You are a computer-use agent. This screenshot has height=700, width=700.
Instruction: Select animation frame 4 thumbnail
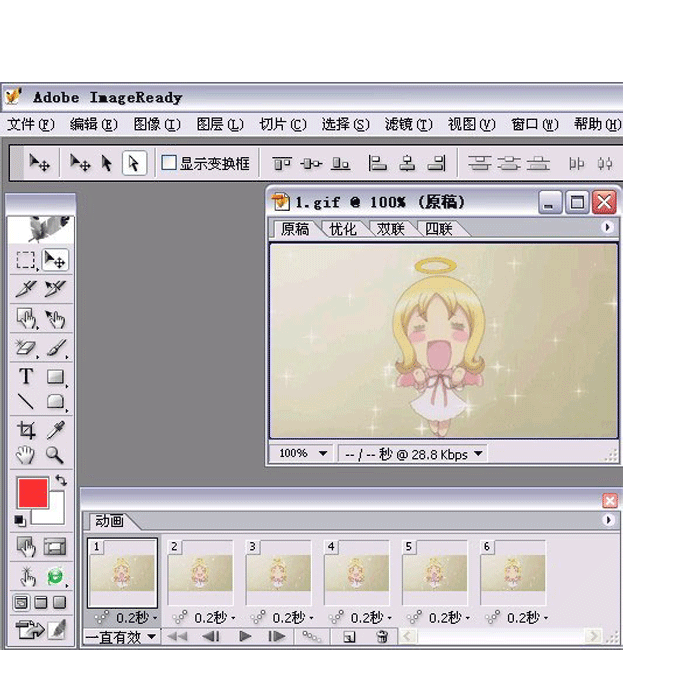tap(357, 573)
